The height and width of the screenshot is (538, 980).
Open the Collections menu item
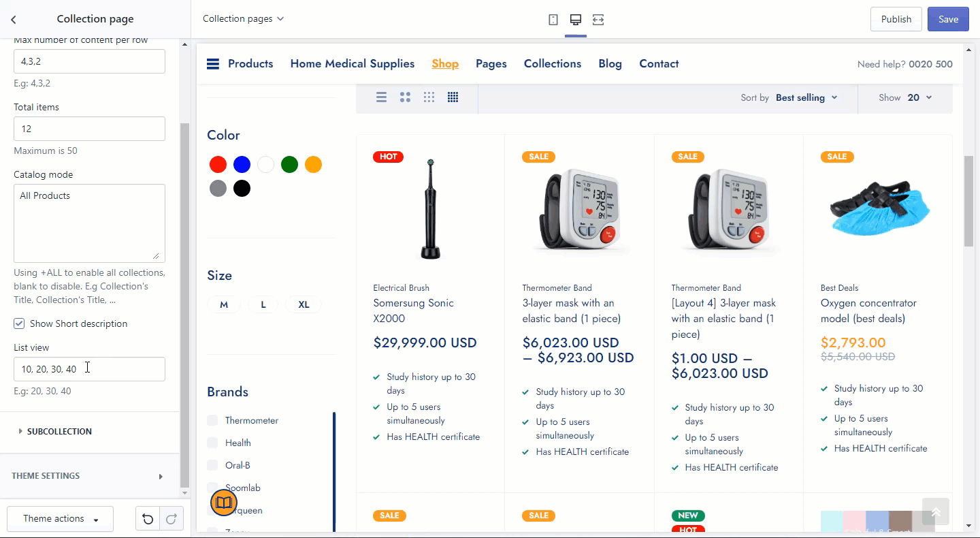553,64
